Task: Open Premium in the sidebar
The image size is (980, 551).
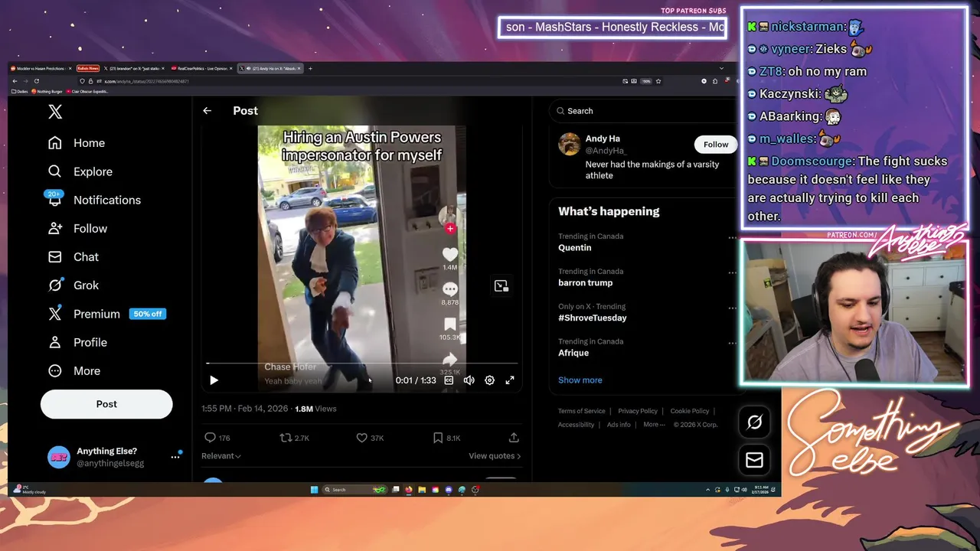Action: coord(106,314)
